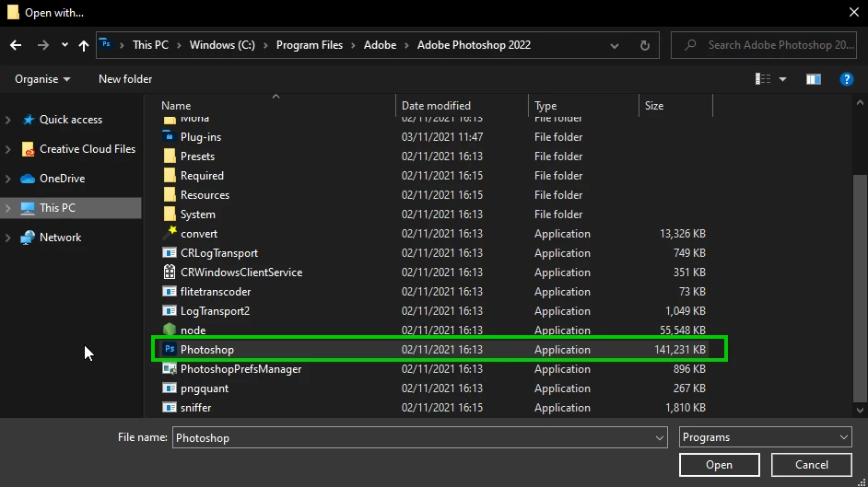This screenshot has height=487, width=868.
Task: Click the scrollbar up arrow
Action: tap(860, 102)
